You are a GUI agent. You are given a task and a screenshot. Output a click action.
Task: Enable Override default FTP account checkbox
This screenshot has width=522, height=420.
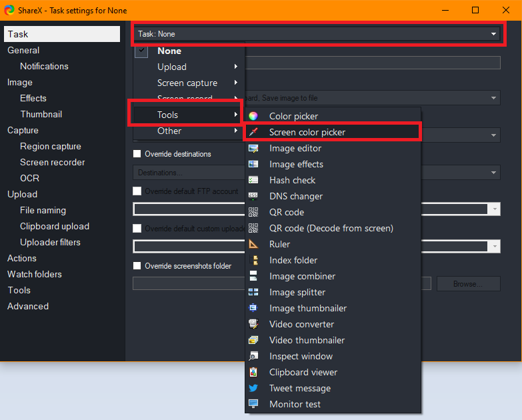(137, 191)
